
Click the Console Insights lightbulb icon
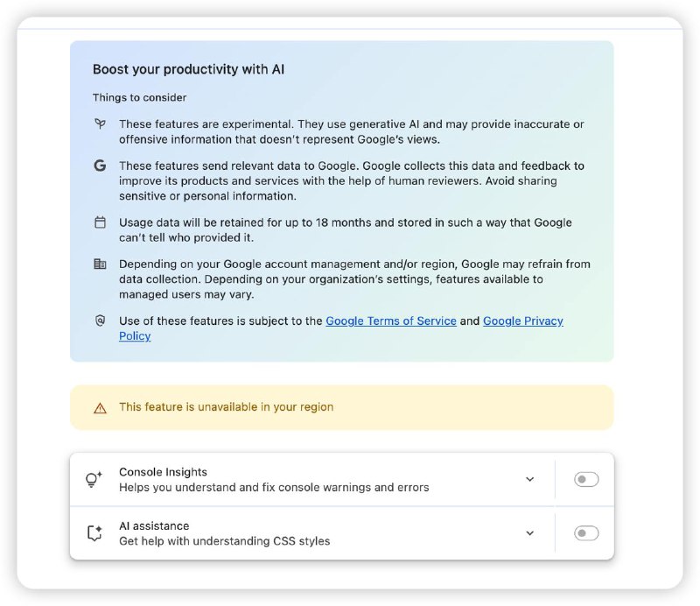(94, 479)
